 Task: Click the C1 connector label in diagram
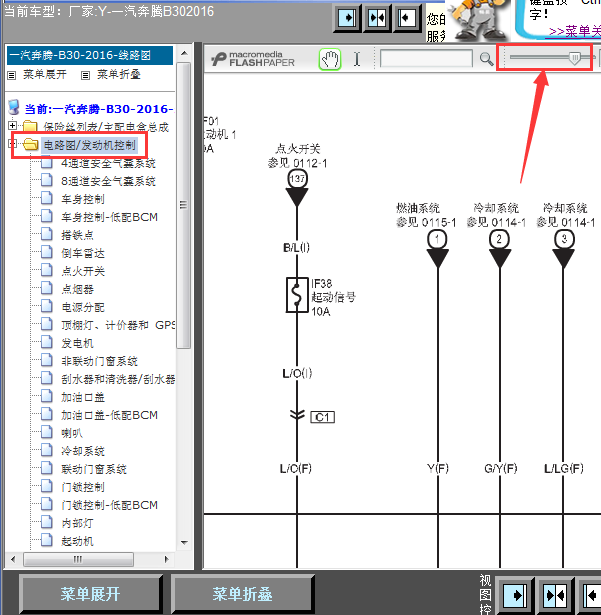tap(322, 417)
